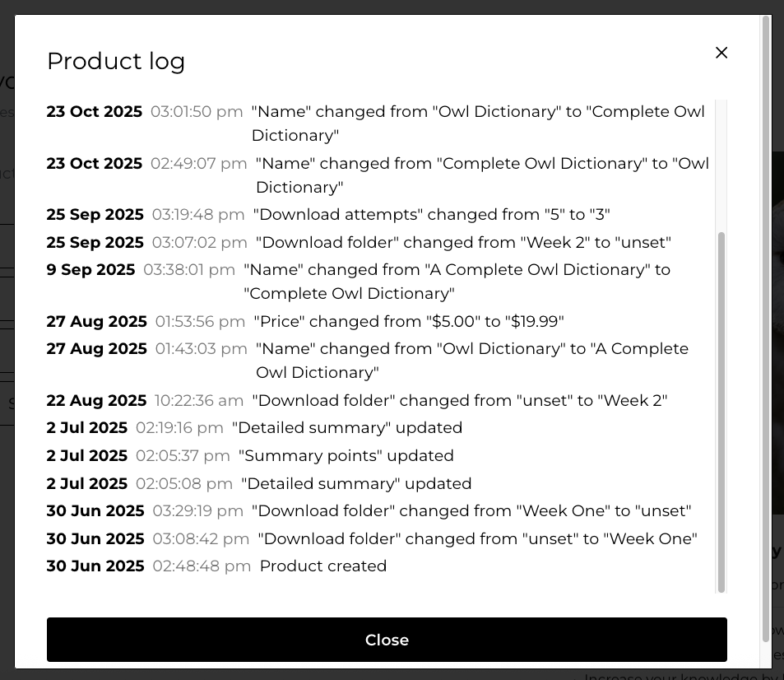Select Download folder changed from unset to Week One
Screen dimensions: 784x680
point(477,539)
